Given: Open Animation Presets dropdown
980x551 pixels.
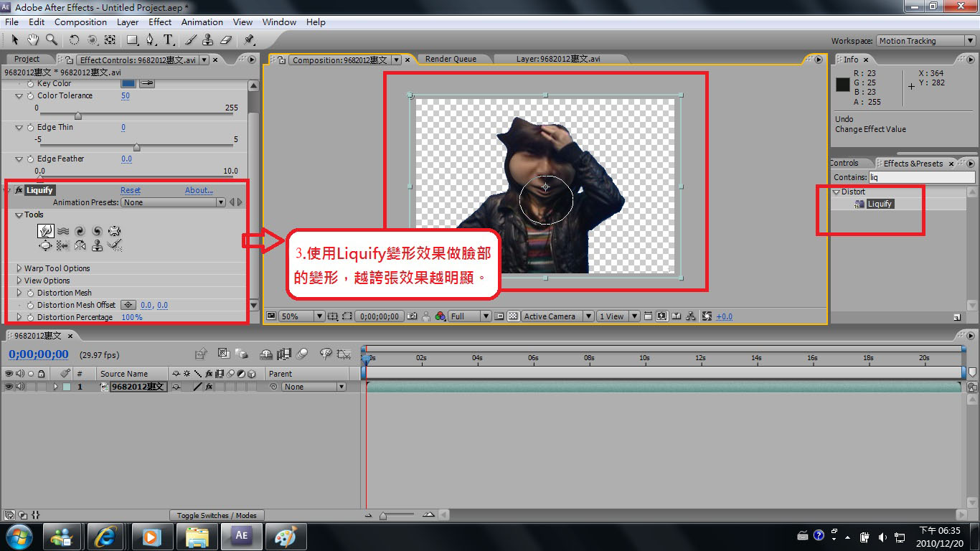Looking at the screenshot, I should point(174,202).
